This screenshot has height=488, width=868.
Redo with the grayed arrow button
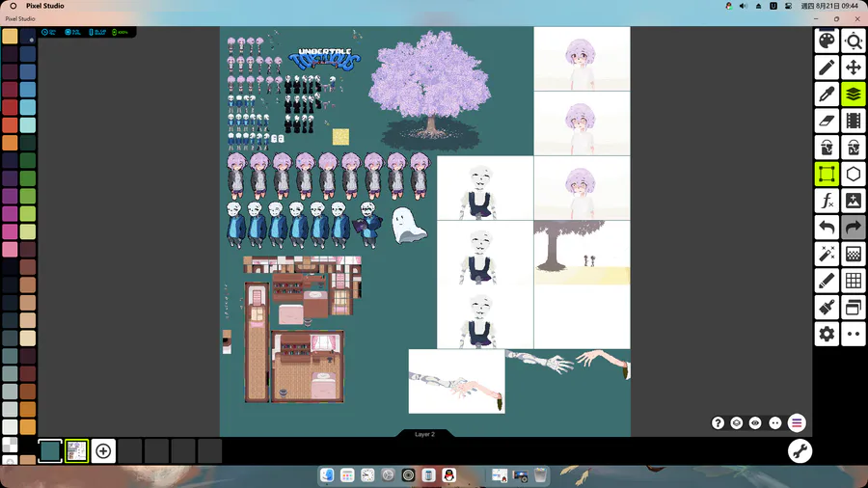854,228
